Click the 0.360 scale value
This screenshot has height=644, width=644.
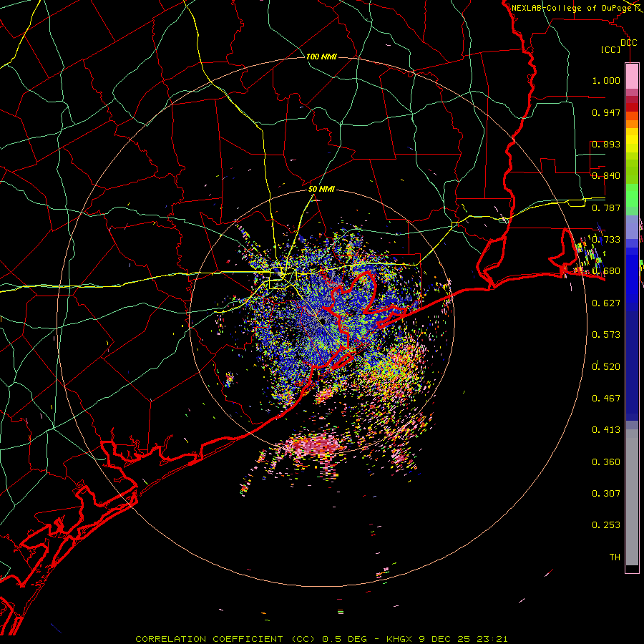click(x=606, y=462)
